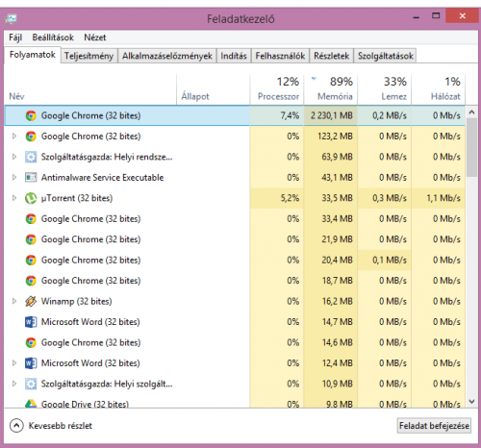Sort by the Processzor column header

pos(277,89)
